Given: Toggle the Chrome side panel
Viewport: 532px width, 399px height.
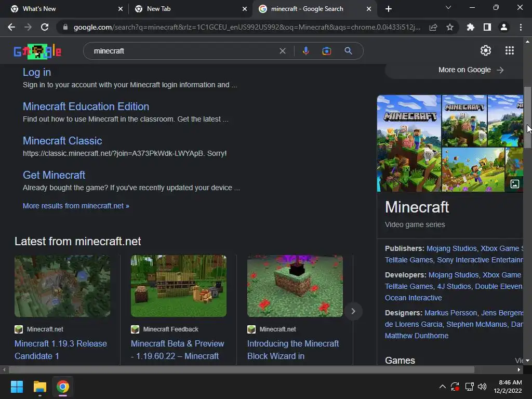Looking at the screenshot, I should point(487,27).
